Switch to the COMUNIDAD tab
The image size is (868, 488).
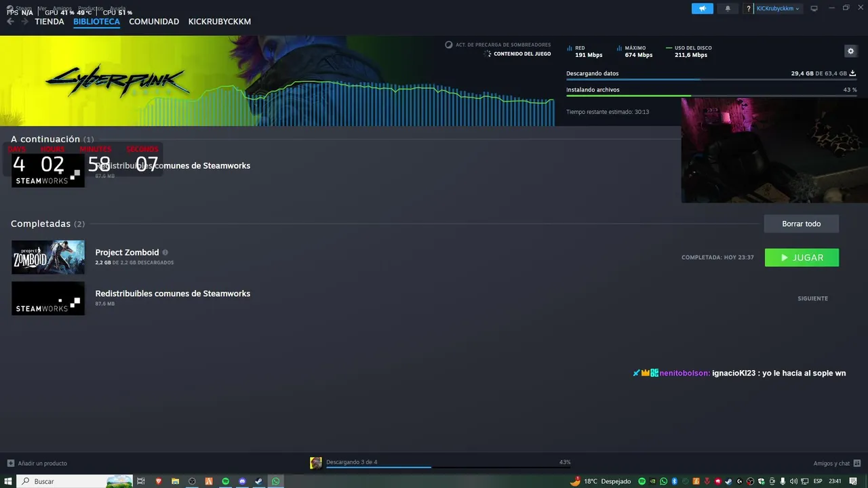[x=154, y=22]
